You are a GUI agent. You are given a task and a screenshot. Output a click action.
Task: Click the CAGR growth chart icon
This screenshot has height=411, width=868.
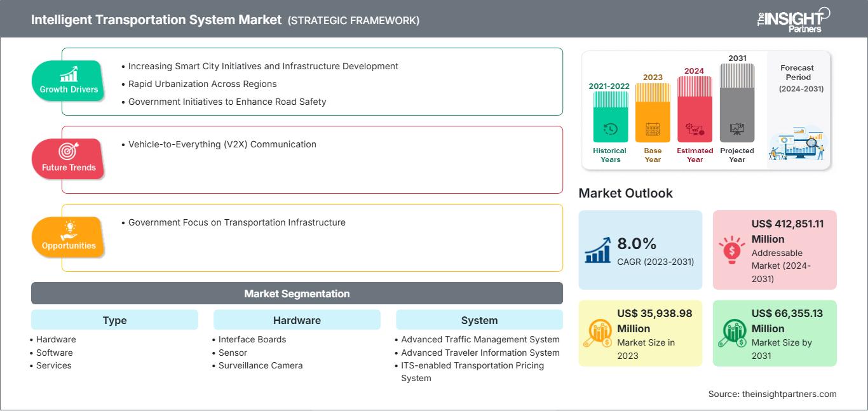coord(598,250)
